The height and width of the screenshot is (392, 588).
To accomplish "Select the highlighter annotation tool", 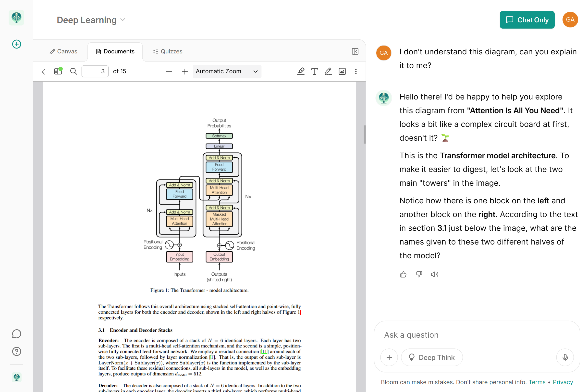I will pyautogui.click(x=301, y=71).
